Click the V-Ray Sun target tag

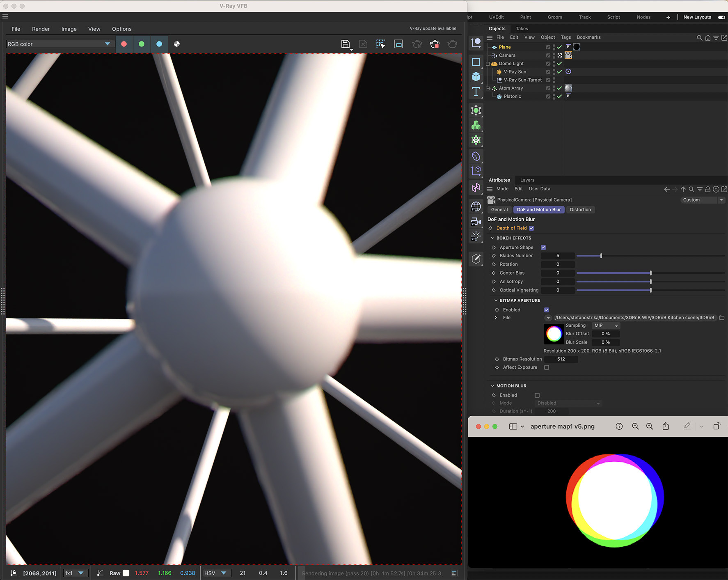pyautogui.click(x=568, y=71)
